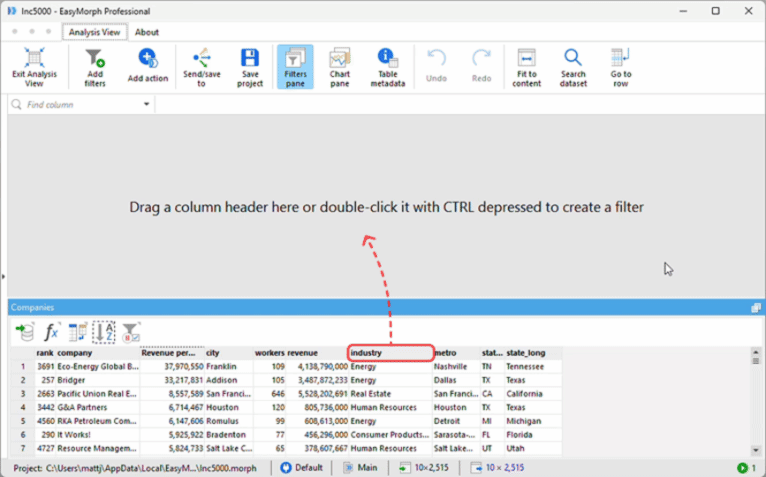Viewport: 766px width, 477px height.
Task: Click the project path in status bar
Action: pos(135,468)
